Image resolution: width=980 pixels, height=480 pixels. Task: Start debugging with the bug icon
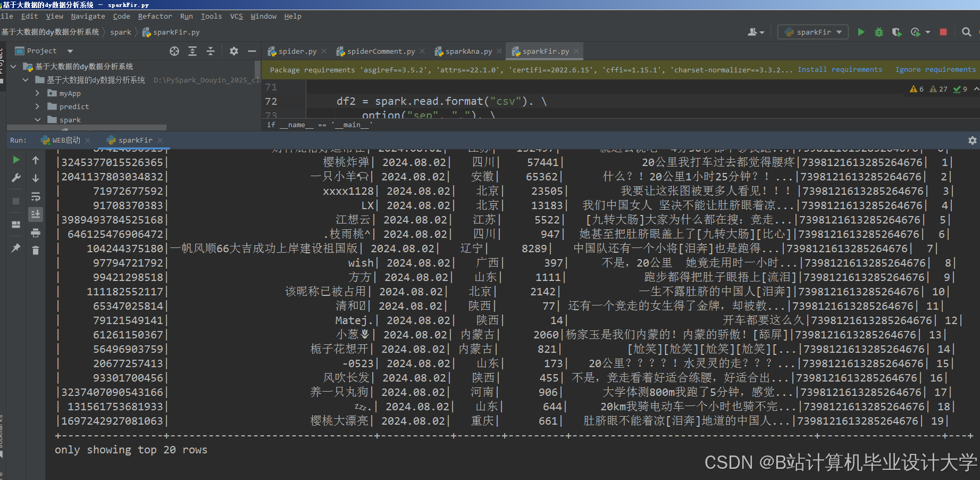878,32
